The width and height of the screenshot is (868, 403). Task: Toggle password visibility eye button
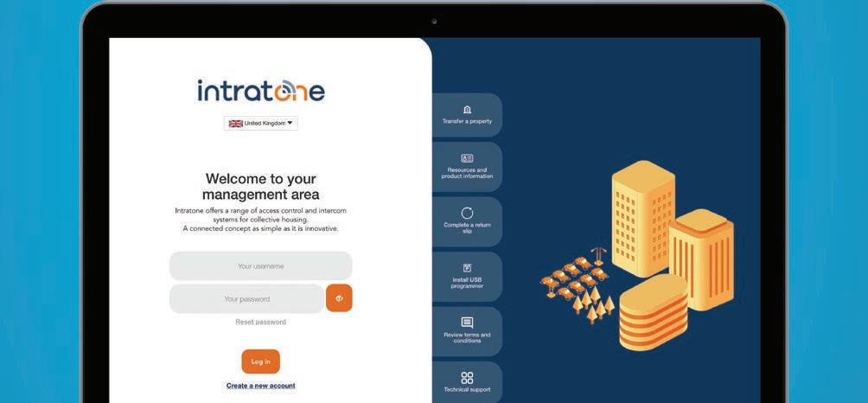(340, 298)
